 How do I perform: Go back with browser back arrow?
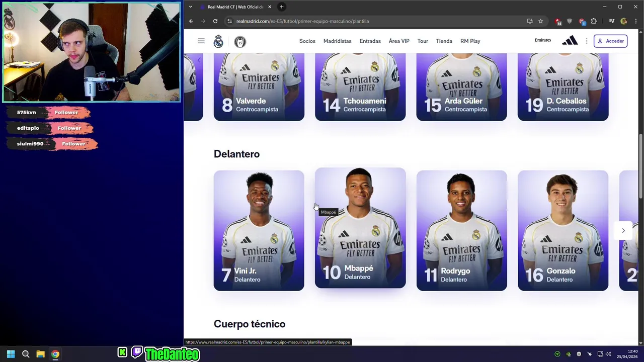click(191, 21)
